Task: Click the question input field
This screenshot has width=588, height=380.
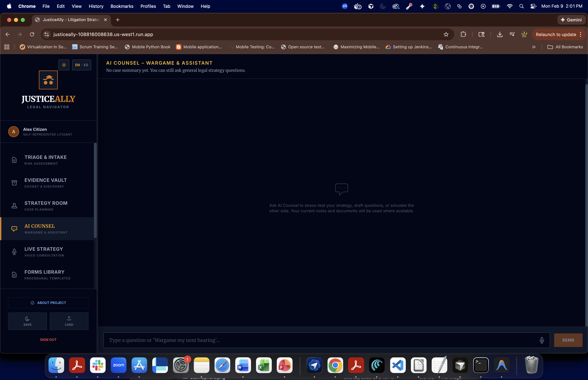Action: pos(321,340)
